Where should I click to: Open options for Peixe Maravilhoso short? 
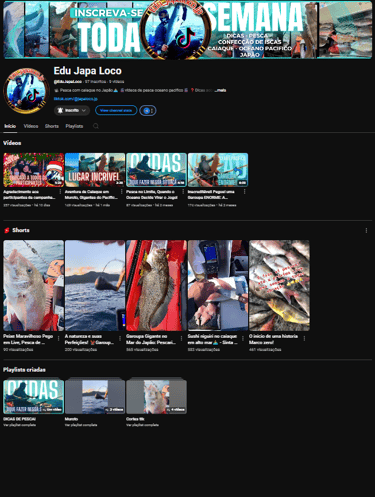(x=59, y=338)
